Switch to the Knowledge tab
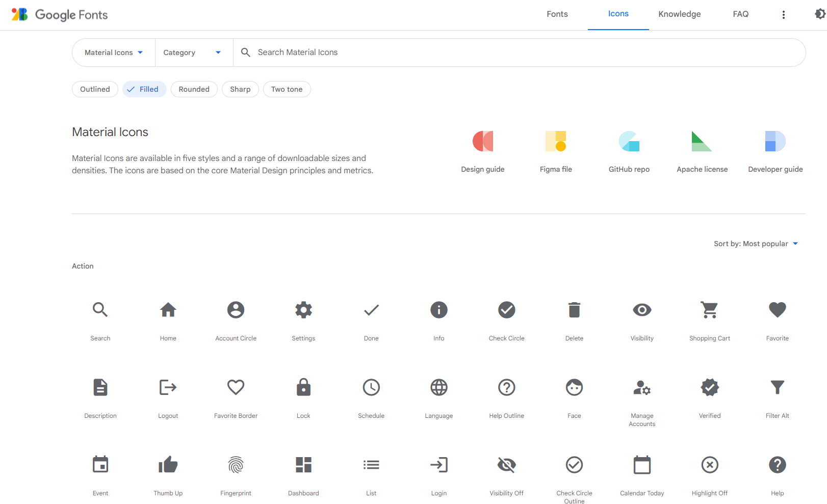This screenshot has width=827, height=504. click(x=680, y=14)
